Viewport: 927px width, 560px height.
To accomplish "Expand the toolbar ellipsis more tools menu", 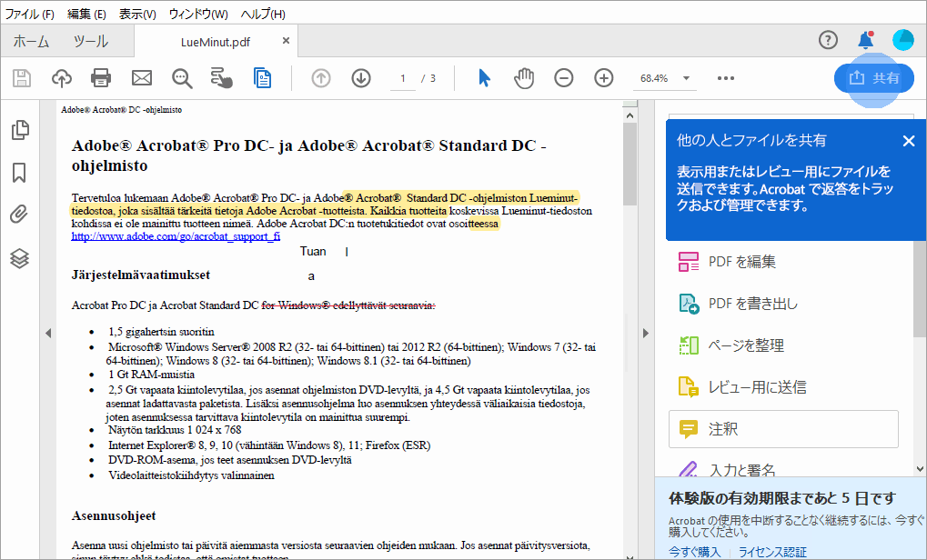I will (x=725, y=78).
